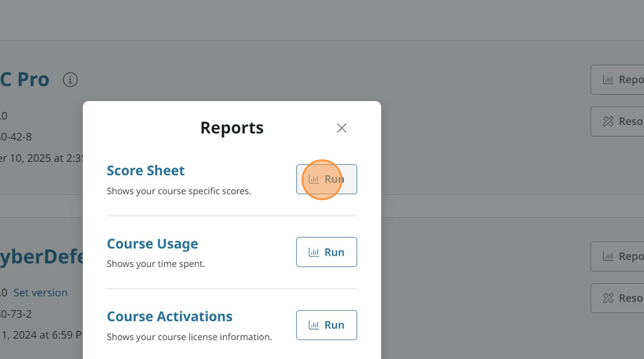
Task: Select the Score Sheet heading
Action: click(145, 171)
